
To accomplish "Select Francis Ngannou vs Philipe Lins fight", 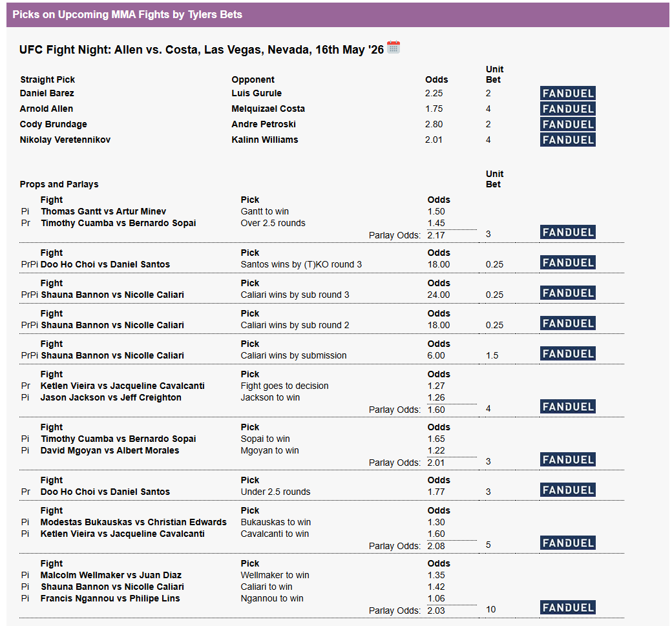I will 110,598.
